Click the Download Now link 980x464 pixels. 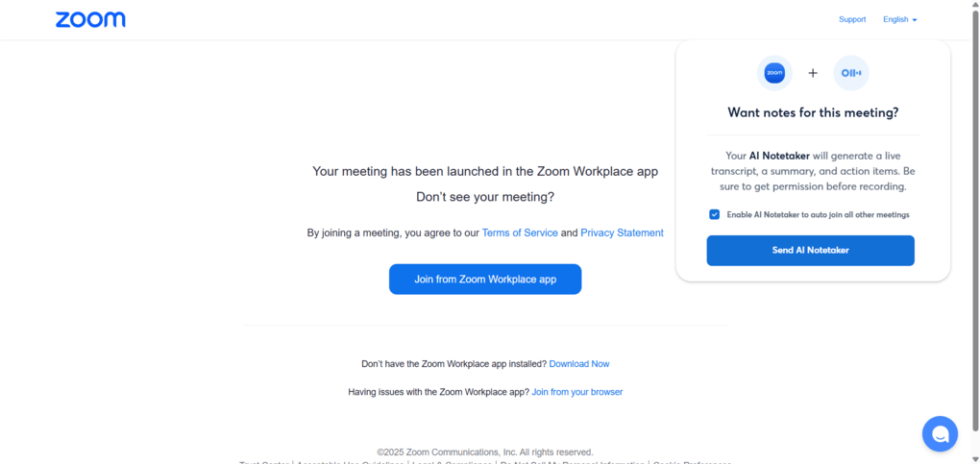point(579,364)
